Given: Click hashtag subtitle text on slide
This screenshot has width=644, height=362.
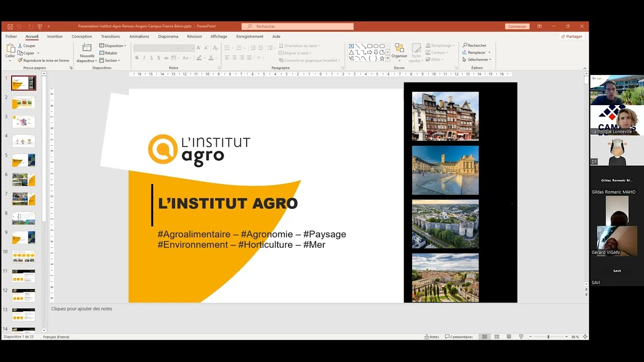Looking at the screenshot, I should tap(252, 239).
